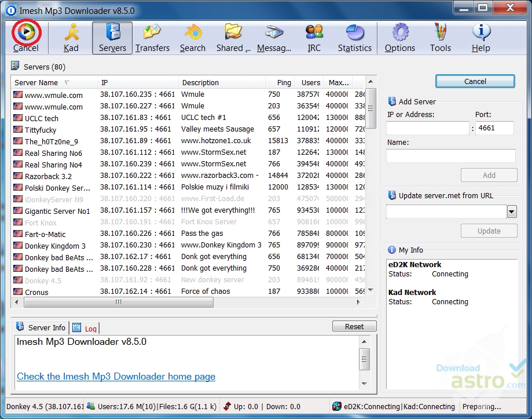Click the Reset button
532x419 pixels.
coord(354,326)
